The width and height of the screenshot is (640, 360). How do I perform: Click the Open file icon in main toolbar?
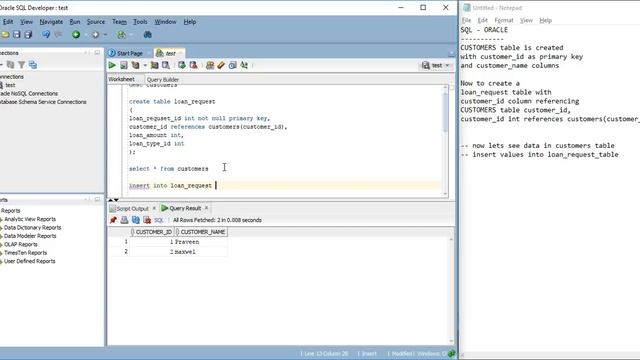pyautogui.click(x=5, y=35)
